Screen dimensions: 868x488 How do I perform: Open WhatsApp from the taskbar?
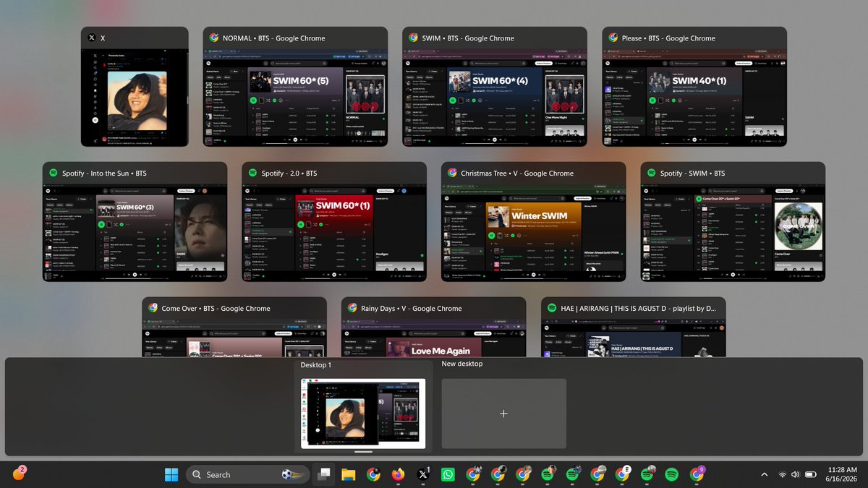click(x=448, y=474)
